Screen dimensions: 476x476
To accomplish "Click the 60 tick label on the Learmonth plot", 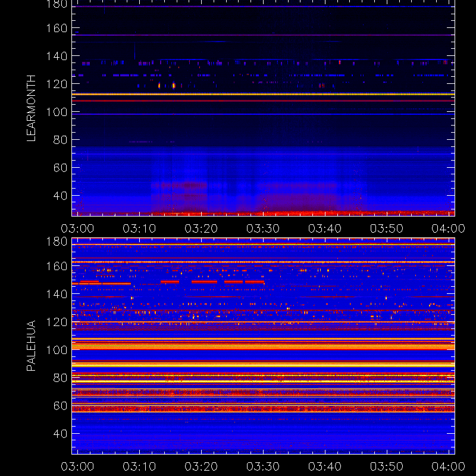I will pyautogui.click(x=60, y=168).
